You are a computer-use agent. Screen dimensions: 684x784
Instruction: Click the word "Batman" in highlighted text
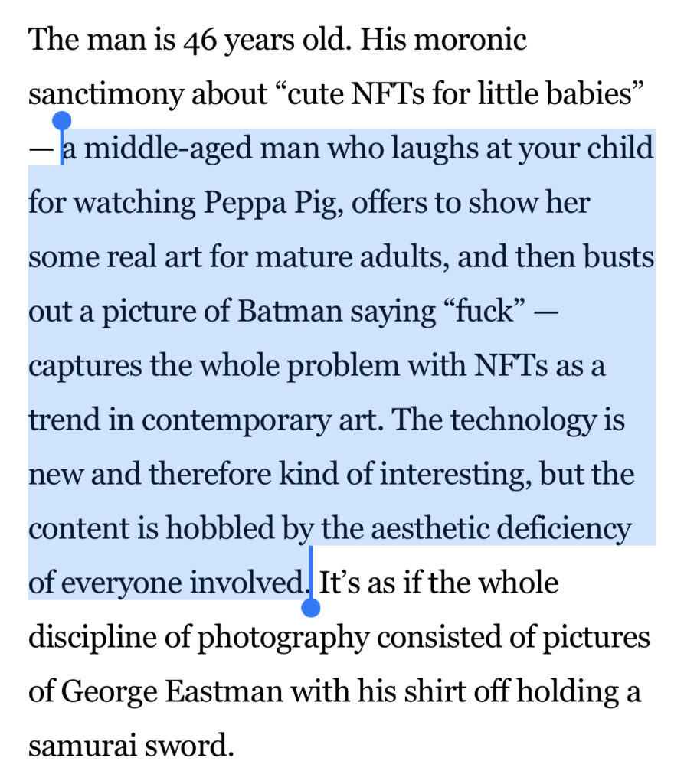click(290, 311)
